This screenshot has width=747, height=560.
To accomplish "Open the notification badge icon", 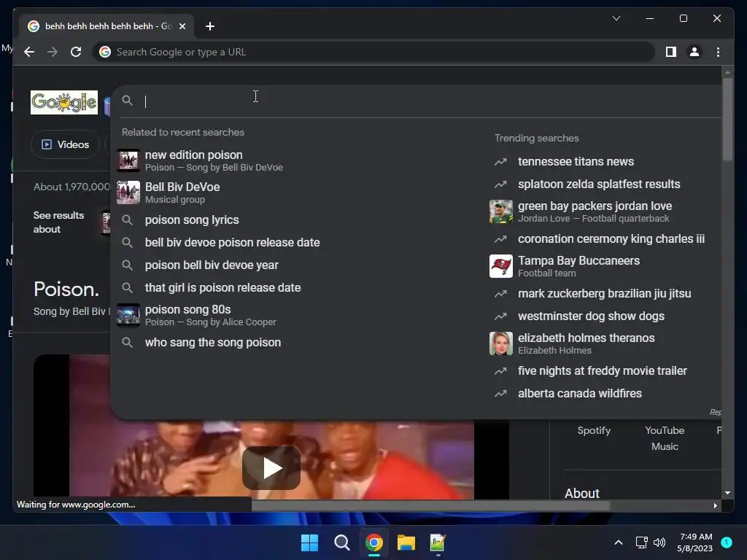I will [x=727, y=542].
